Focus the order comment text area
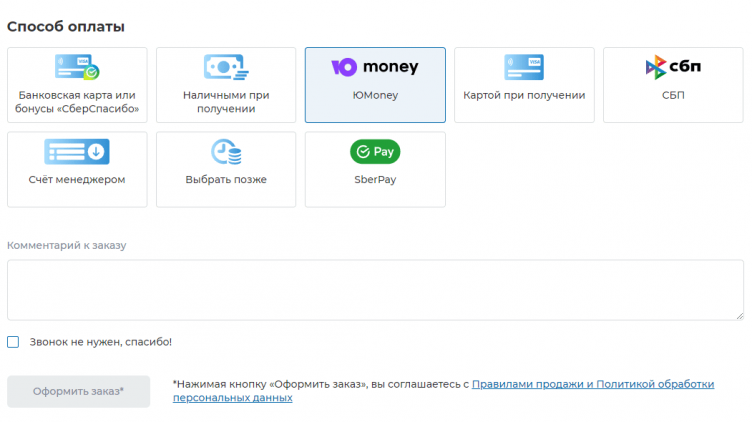Image resolution: width=752 pixels, height=422 pixels. tap(375, 290)
